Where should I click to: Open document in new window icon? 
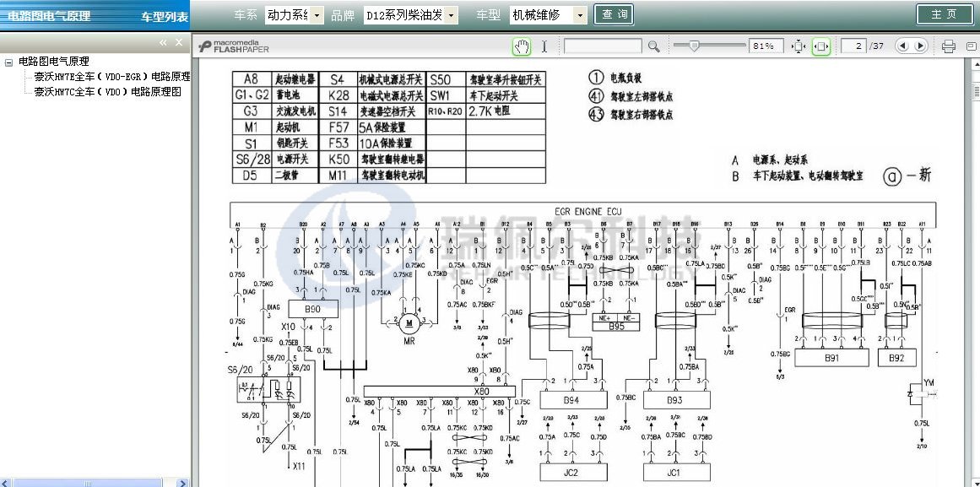coord(970,46)
